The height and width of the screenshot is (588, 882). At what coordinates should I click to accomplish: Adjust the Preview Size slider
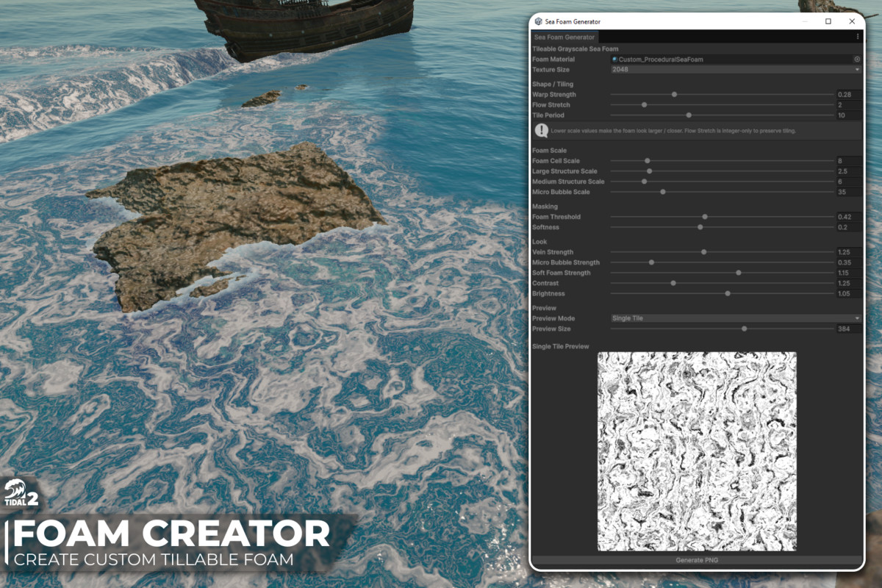click(x=722, y=329)
